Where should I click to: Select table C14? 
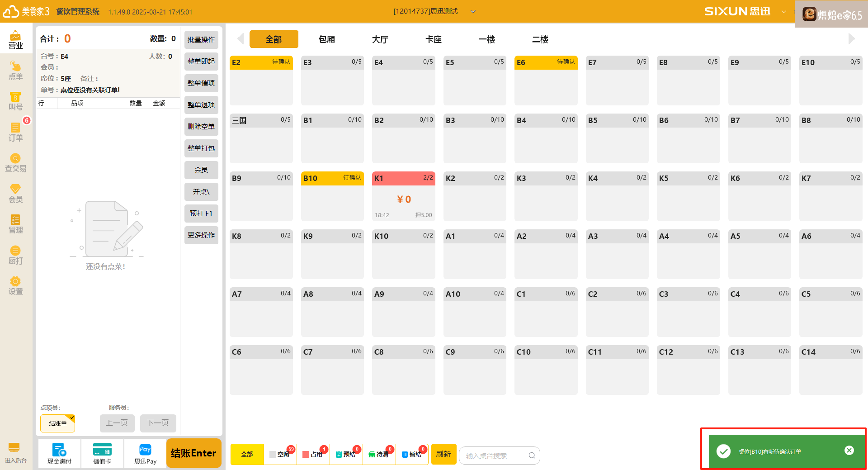point(831,370)
